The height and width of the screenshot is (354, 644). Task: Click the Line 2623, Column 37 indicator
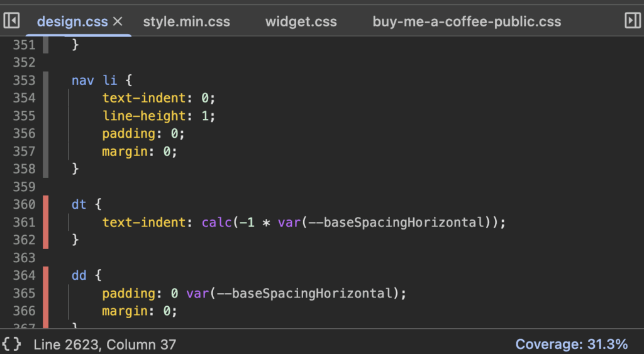coord(105,344)
